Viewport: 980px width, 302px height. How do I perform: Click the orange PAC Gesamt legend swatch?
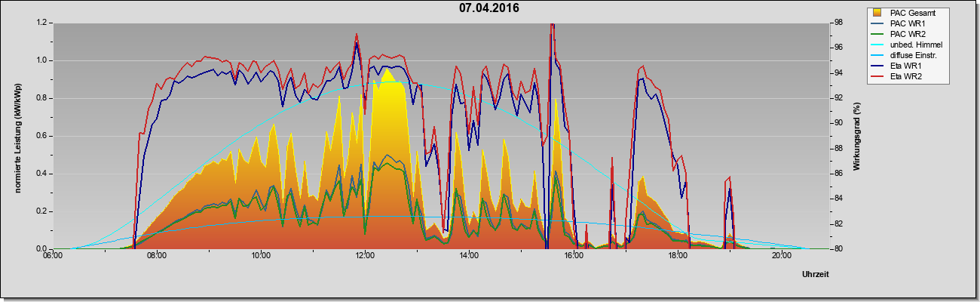point(878,13)
